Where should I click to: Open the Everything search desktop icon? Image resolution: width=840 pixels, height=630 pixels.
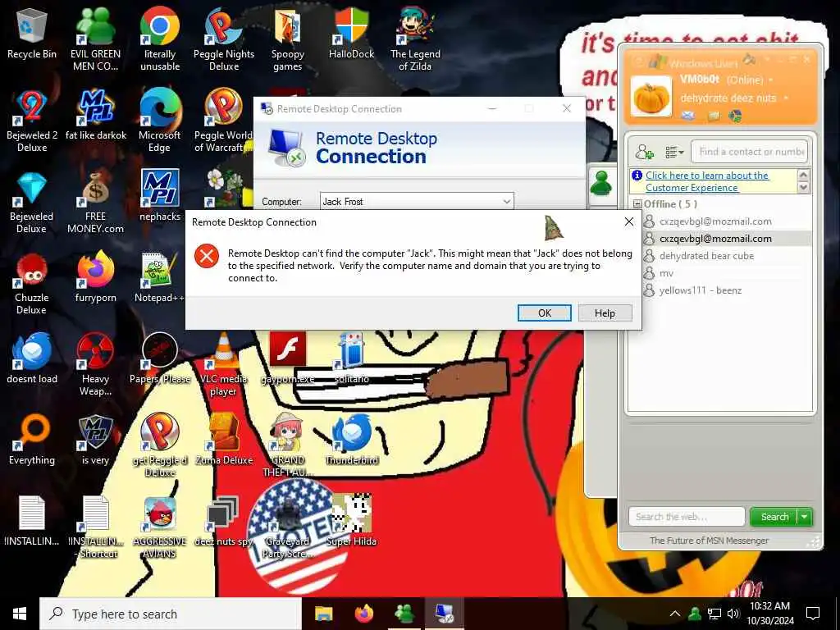click(32, 441)
